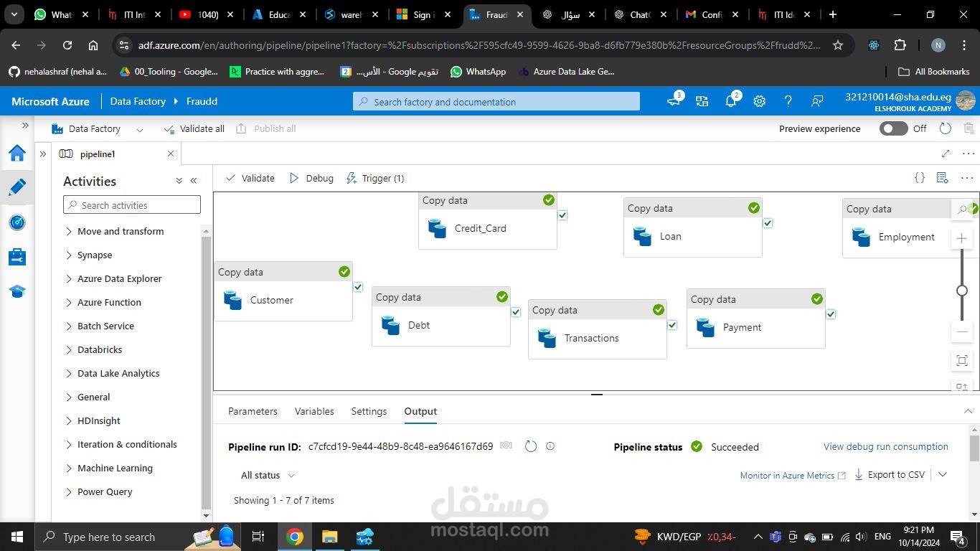The width and height of the screenshot is (980, 551).
Task: Toggle the Debt activity checkbox
Action: [516, 312]
